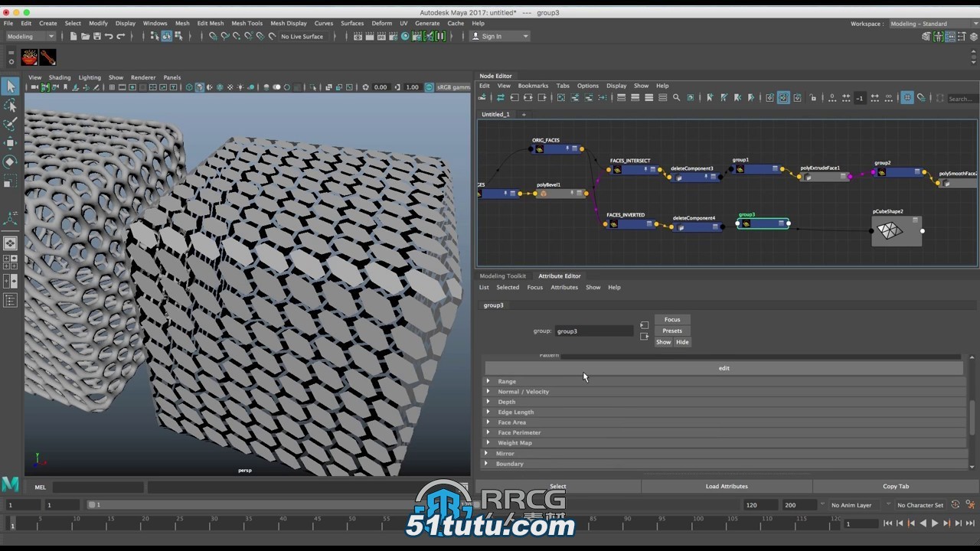
Task: Switch to the Modeling Toolkit tab
Action: [502, 275]
